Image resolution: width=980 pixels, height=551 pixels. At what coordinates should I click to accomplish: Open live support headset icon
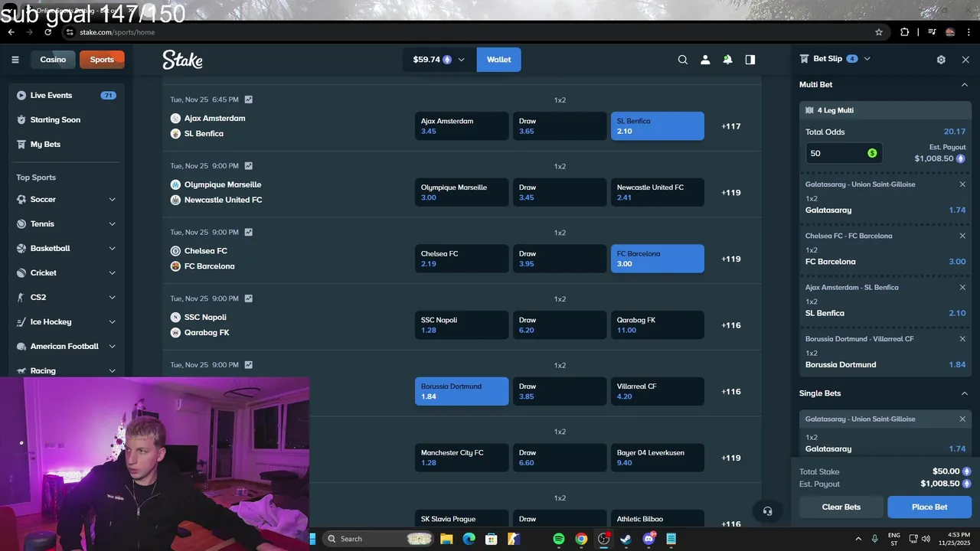point(767,511)
